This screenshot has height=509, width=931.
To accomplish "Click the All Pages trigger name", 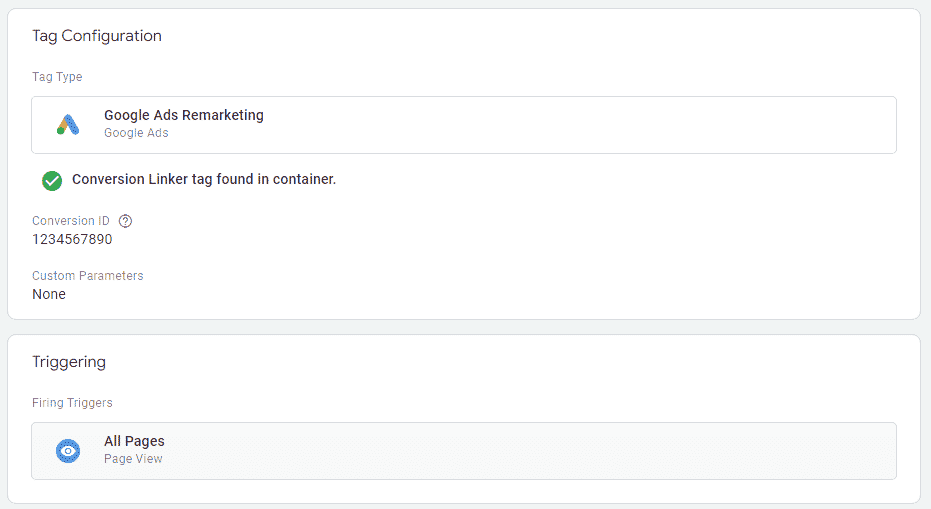I will (x=134, y=441).
